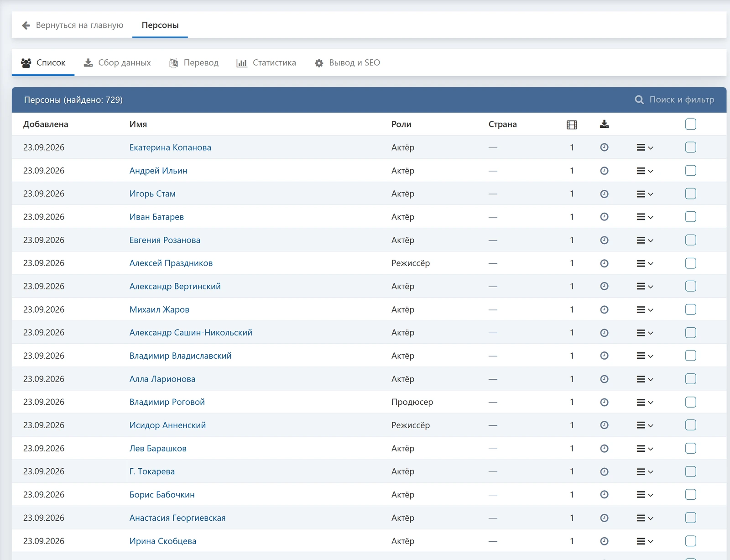Click the clock icon for Лев Барашков

tap(604, 449)
